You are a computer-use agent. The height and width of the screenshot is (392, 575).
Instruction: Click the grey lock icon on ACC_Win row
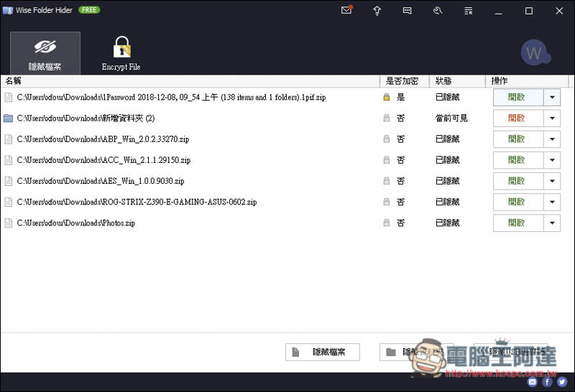click(386, 159)
